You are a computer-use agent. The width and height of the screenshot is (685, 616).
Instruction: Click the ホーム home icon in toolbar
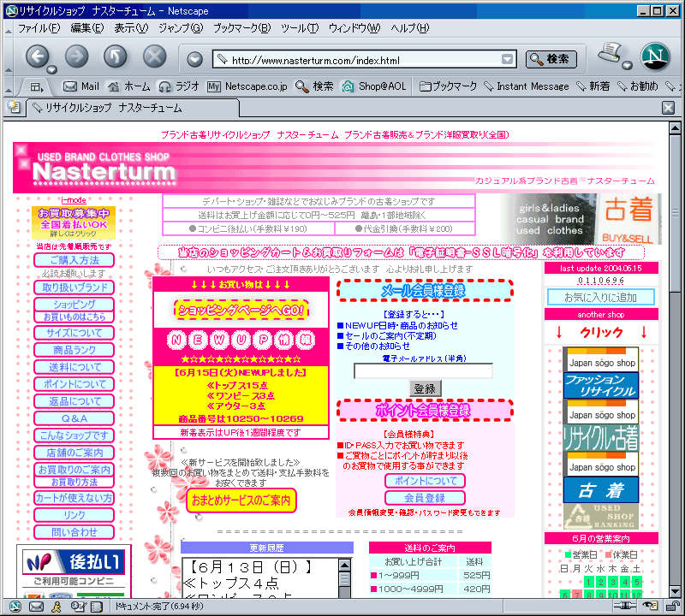(129, 86)
